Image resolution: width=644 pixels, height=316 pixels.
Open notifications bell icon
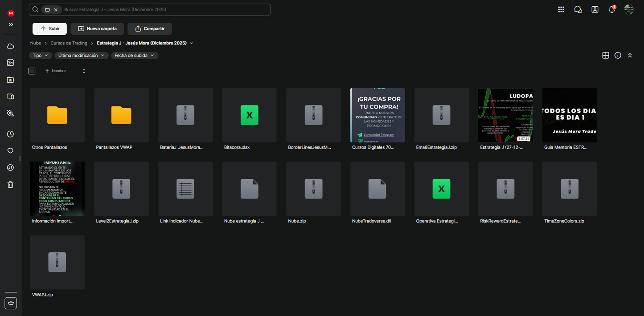tap(611, 9)
